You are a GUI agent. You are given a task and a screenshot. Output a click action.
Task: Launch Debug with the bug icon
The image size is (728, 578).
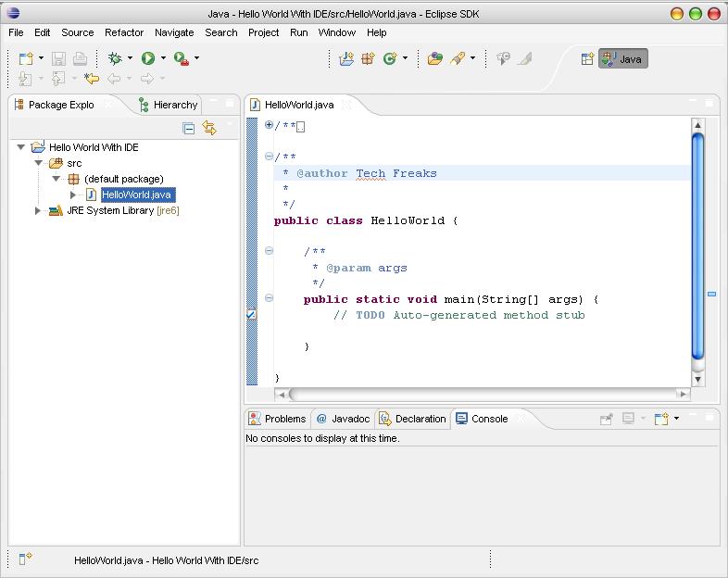tap(115, 58)
